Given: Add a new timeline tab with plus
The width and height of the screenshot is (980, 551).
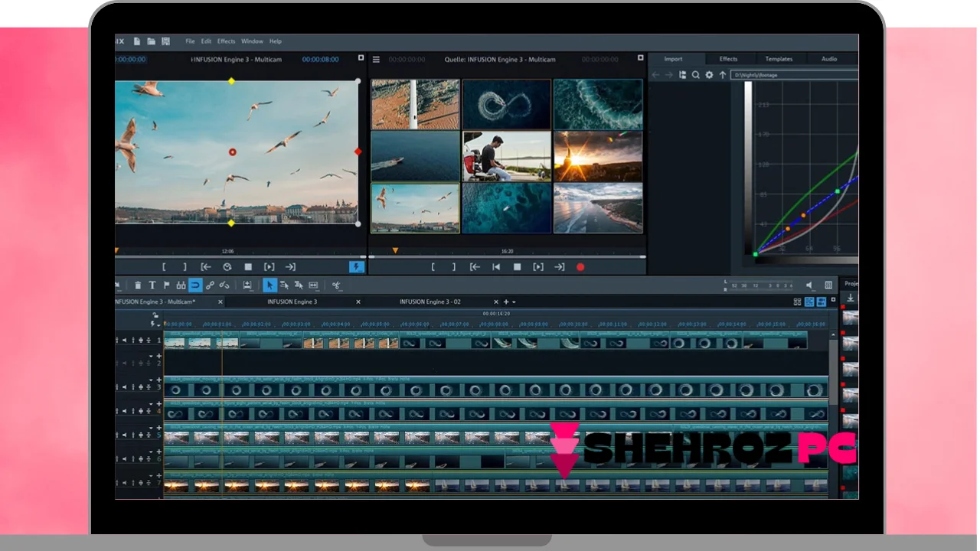Looking at the screenshot, I should pos(505,302).
